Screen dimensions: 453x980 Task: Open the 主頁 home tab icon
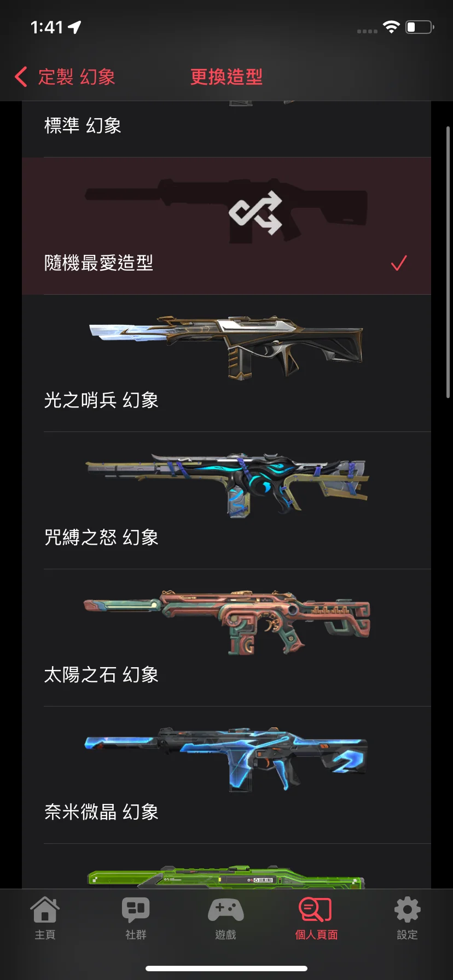pos(45,909)
